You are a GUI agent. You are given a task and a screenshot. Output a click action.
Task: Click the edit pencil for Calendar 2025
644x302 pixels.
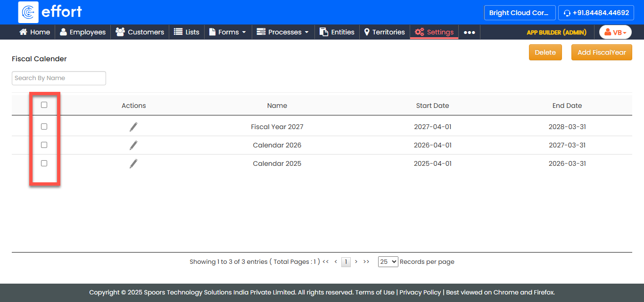pyautogui.click(x=133, y=163)
